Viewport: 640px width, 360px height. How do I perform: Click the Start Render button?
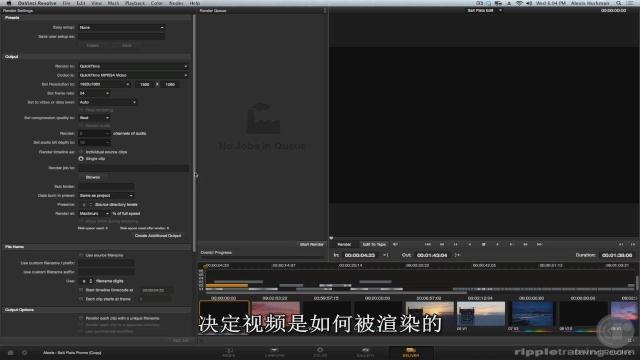coord(311,244)
